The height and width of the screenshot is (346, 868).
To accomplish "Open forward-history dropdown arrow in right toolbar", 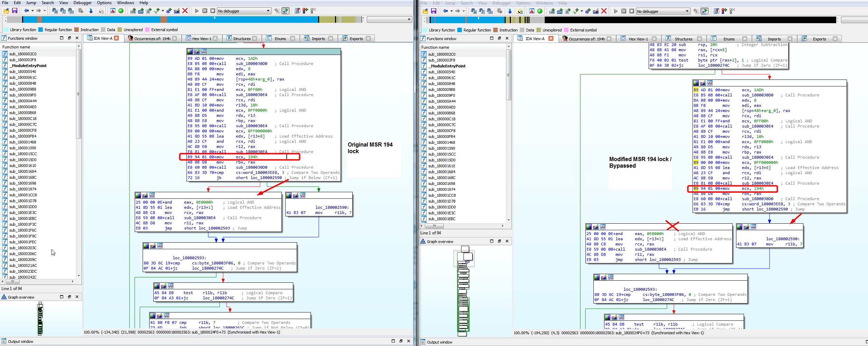I will click(464, 11).
